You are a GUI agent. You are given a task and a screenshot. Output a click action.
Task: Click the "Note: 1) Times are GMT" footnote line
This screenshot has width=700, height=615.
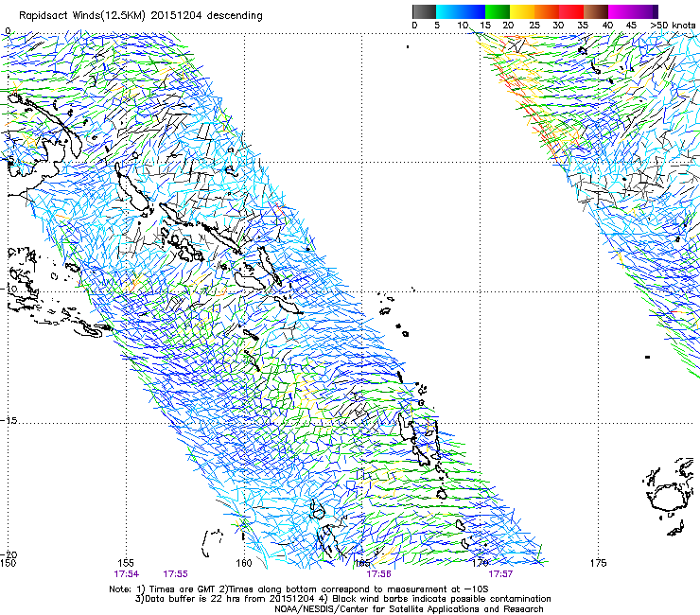click(299, 589)
